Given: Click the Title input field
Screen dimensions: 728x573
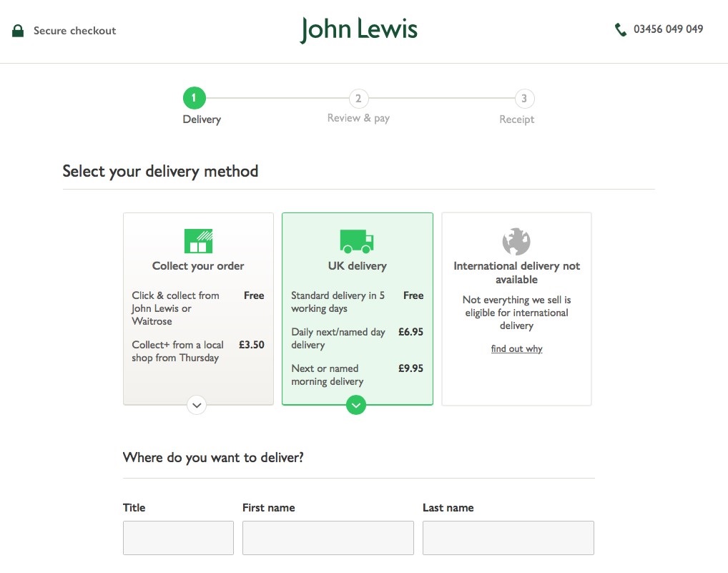Looking at the screenshot, I should click(178, 538).
